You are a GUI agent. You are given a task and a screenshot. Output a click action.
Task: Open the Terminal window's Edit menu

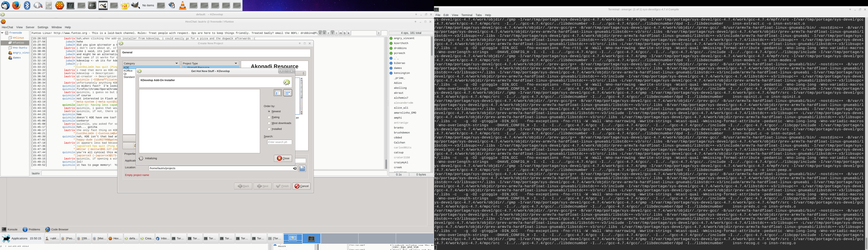pos(446,15)
